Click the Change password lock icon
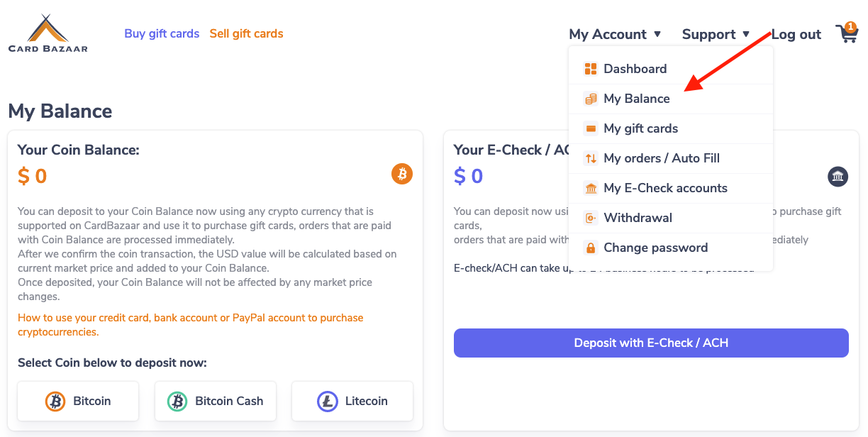The image size is (868, 437). 591,248
